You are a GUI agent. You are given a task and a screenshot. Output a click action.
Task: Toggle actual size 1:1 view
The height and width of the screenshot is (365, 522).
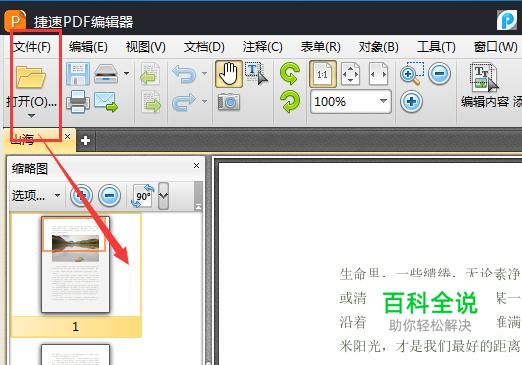[323, 74]
